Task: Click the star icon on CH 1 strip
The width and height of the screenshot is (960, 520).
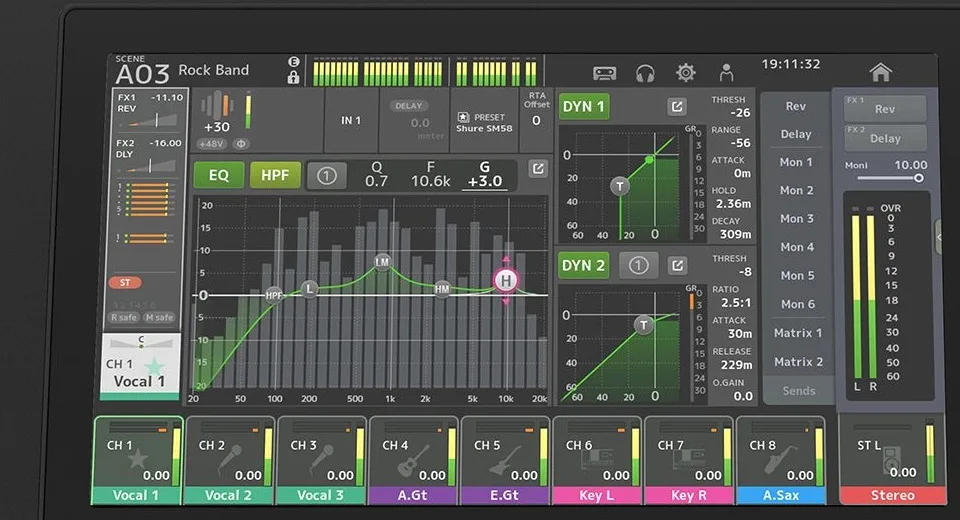Action: [138, 458]
